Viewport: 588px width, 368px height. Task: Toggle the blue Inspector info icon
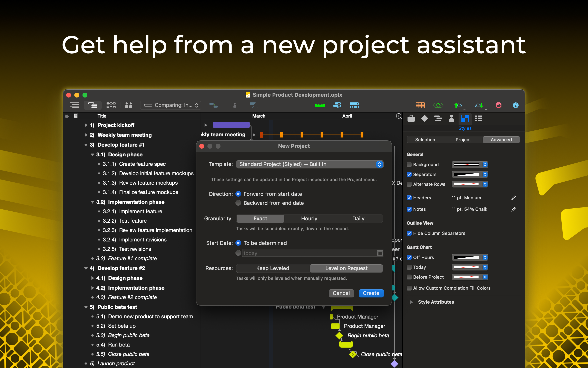tap(516, 105)
